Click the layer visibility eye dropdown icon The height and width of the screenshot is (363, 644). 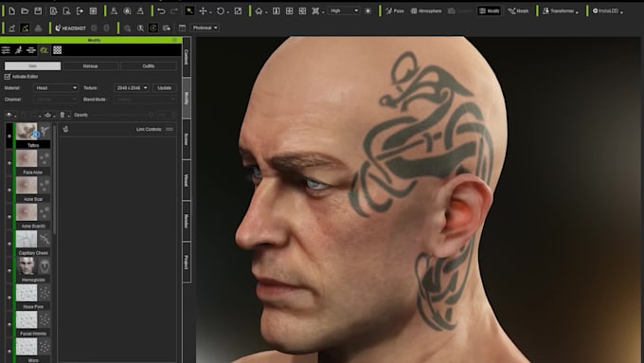(10, 115)
